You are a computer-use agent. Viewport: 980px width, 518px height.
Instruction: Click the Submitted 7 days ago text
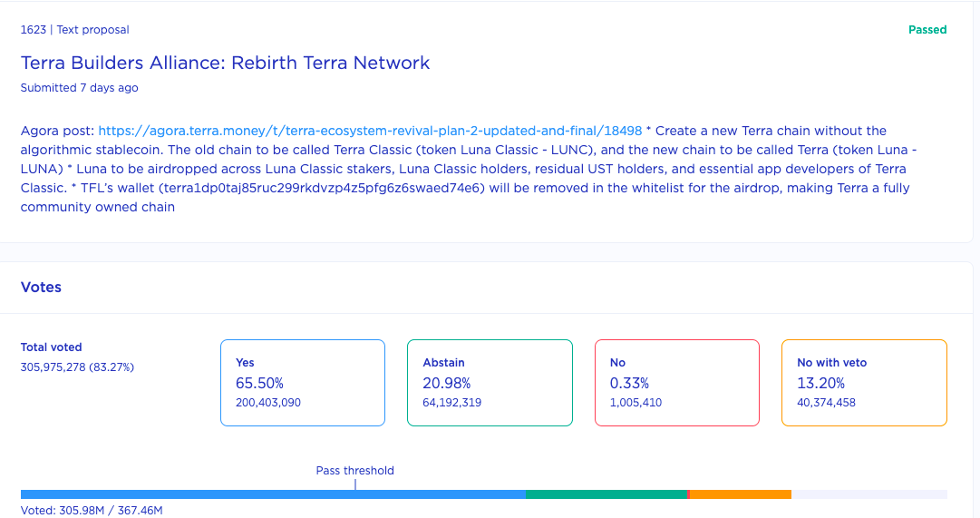pyautogui.click(x=80, y=88)
